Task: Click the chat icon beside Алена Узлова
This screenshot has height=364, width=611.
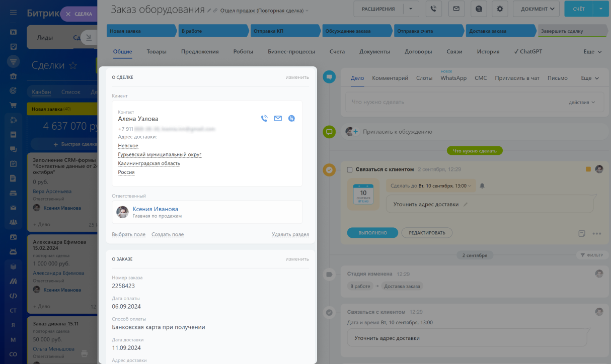Action: point(291,119)
